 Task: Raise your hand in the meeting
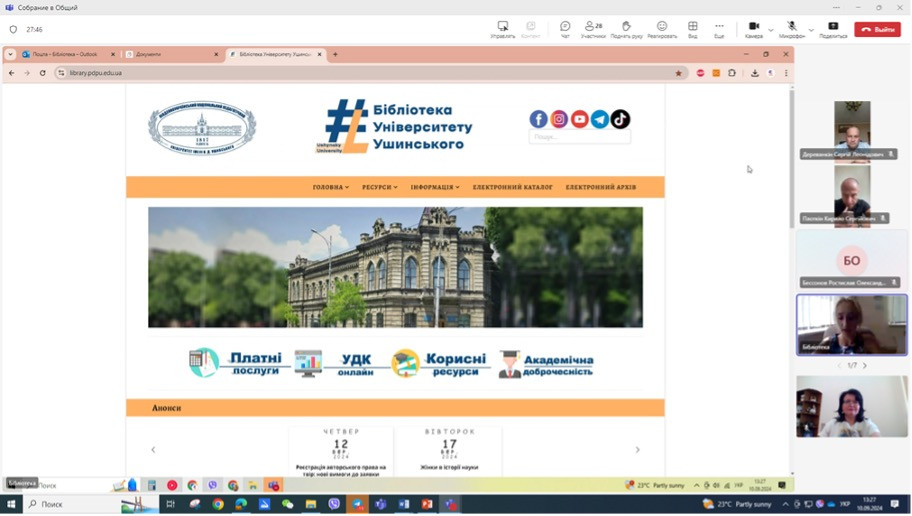tap(626, 29)
